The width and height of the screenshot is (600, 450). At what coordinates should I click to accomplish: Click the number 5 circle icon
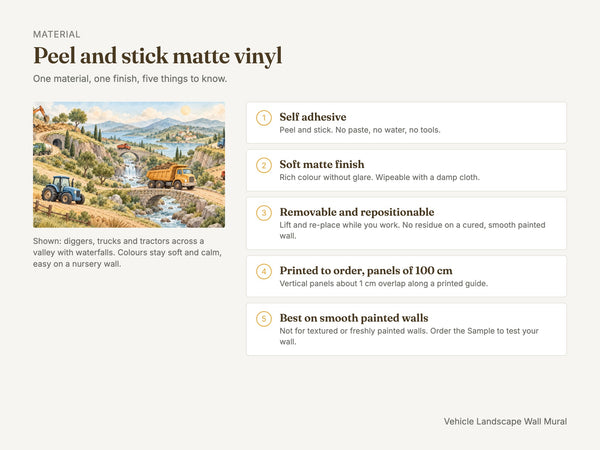pyautogui.click(x=264, y=319)
